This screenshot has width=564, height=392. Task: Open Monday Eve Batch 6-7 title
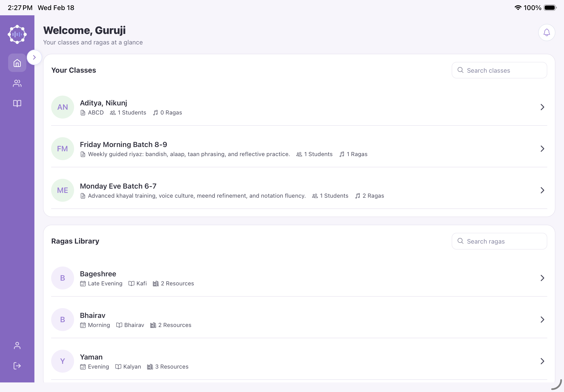click(x=118, y=186)
